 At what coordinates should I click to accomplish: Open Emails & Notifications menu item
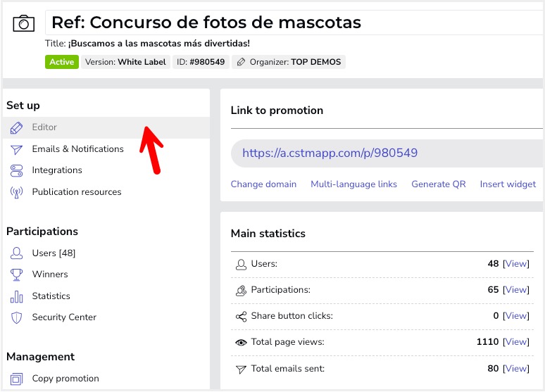(77, 149)
